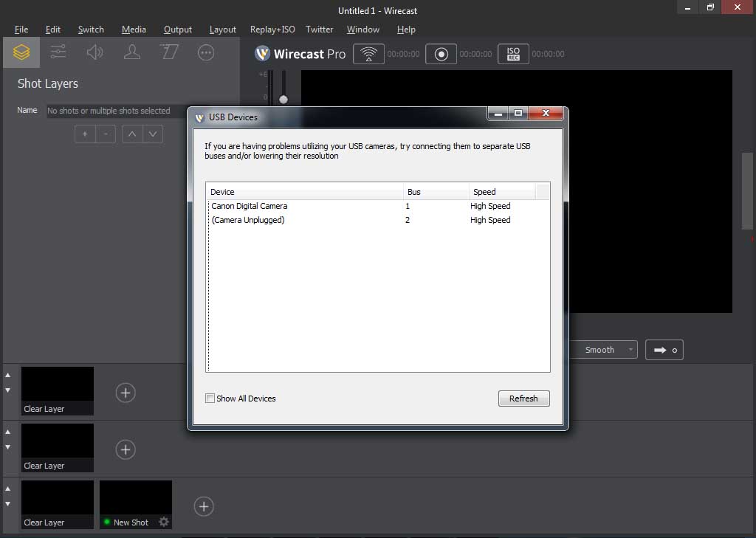
Task: Open the Switch menu
Action: pyautogui.click(x=91, y=30)
